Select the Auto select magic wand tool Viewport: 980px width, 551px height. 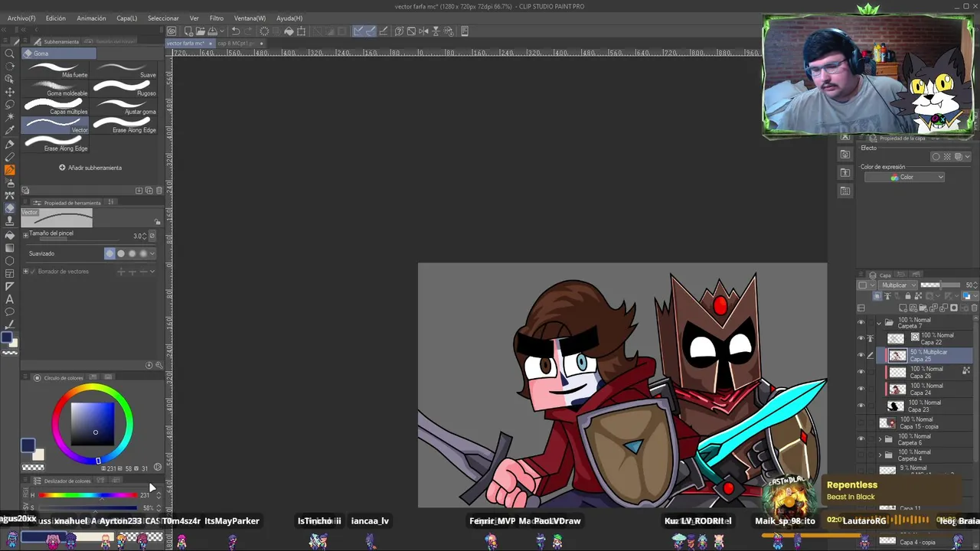pyautogui.click(x=10, y=118)
